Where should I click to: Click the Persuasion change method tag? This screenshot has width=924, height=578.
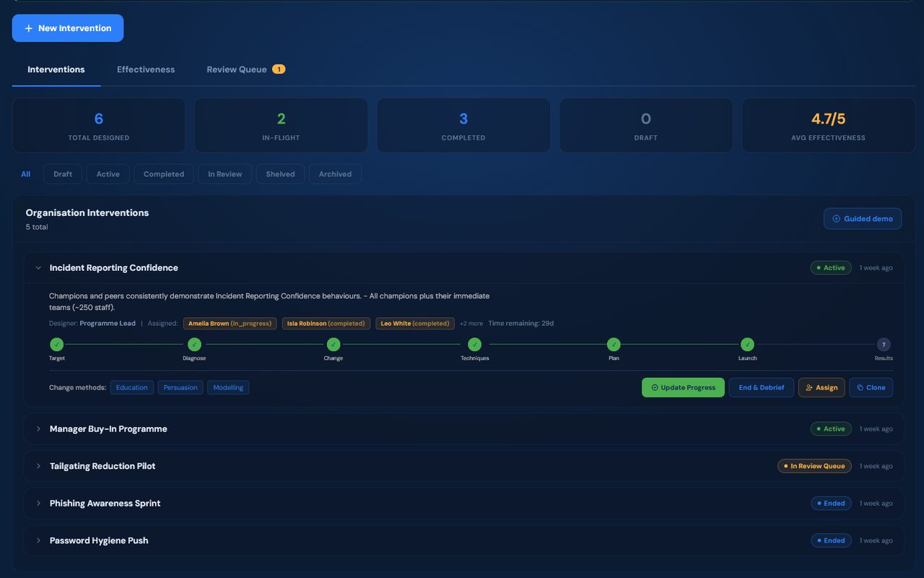point(180,388)
